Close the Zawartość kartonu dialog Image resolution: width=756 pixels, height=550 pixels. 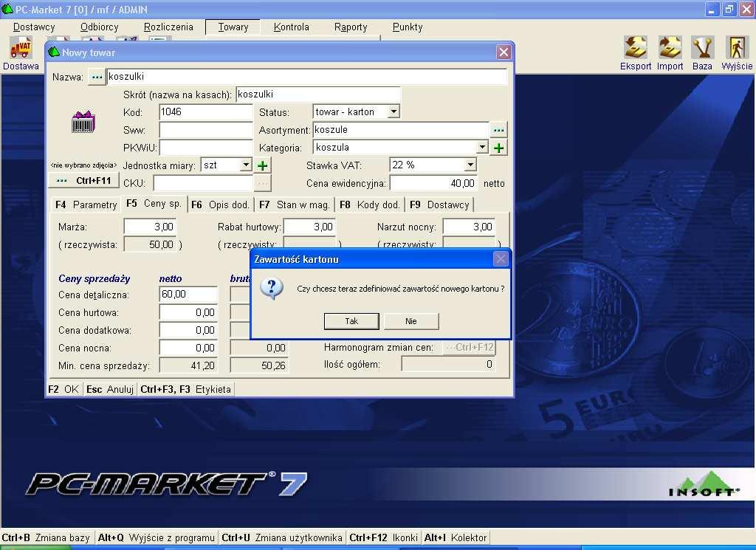(501, 259)
